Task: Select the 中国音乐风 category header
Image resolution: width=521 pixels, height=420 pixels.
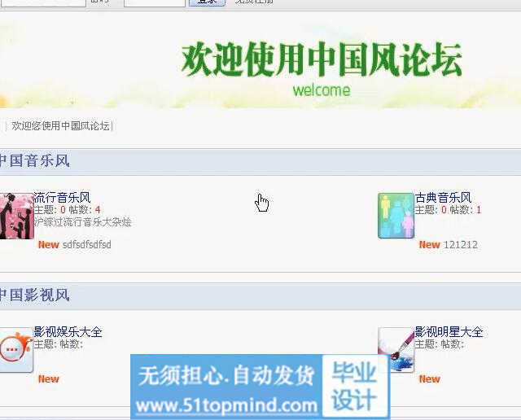Action: coord(34,161)
